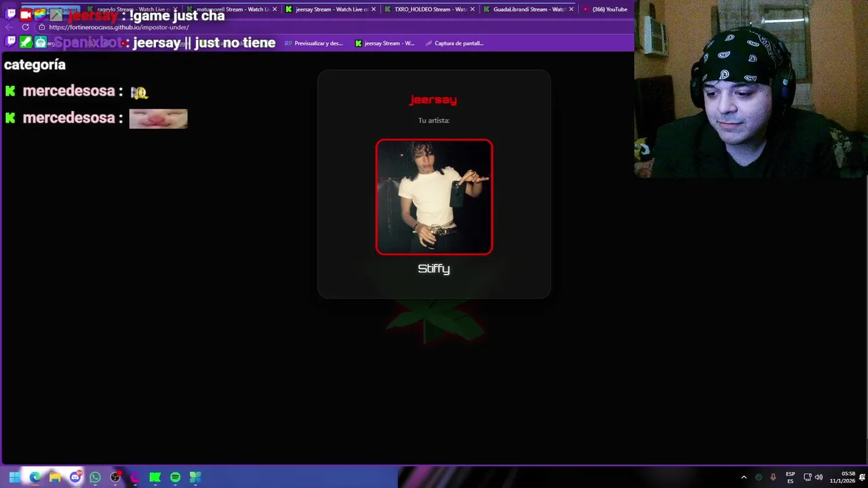Close the rageylo Stream tab
The image size is (868, 488).
pos(176,9)
